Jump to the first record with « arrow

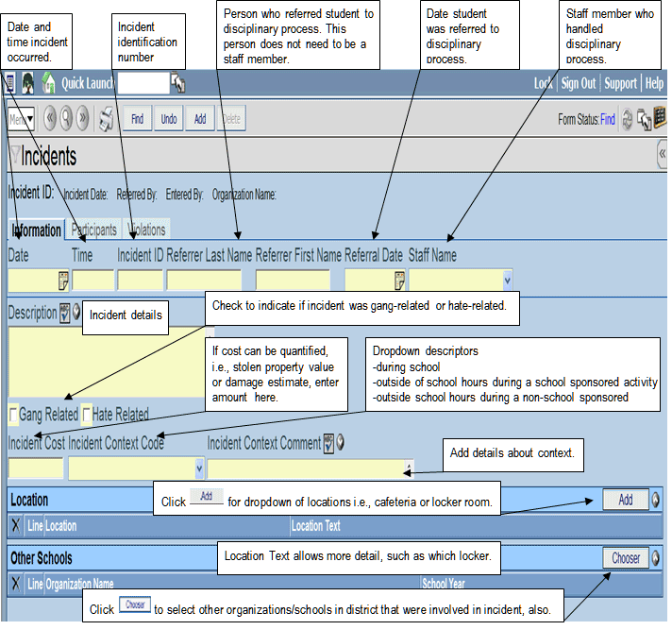pyautogui.click(x=50, y=118)
